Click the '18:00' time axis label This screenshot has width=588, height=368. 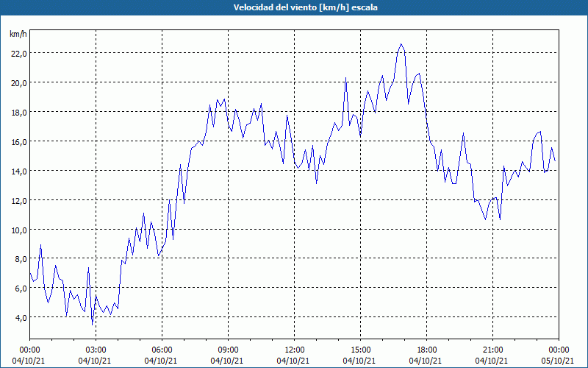coord(427,350)
